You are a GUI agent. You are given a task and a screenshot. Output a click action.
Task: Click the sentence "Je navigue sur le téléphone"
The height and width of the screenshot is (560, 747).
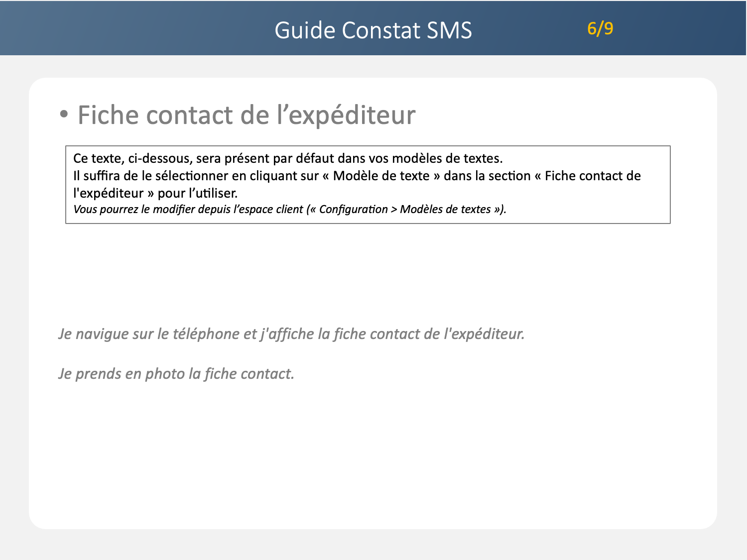click(291, 334)
